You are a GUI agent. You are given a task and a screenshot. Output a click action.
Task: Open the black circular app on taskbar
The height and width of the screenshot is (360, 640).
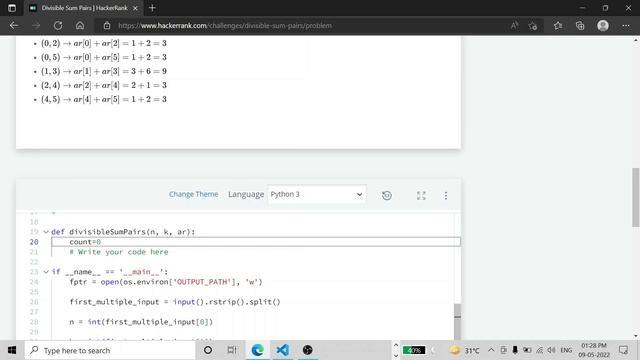coord(308,350)
